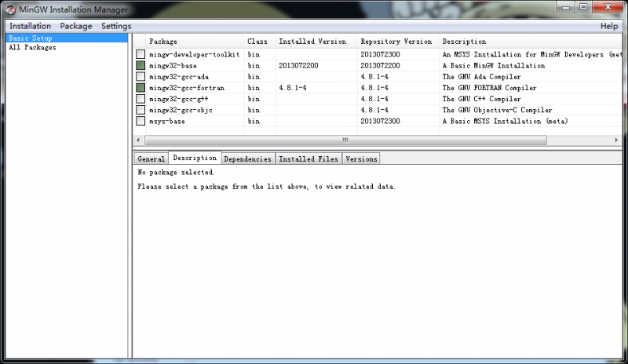Mark the msys-base package checkbox
The width and height of the screenshot is (628, 364).
coord(141,121)
